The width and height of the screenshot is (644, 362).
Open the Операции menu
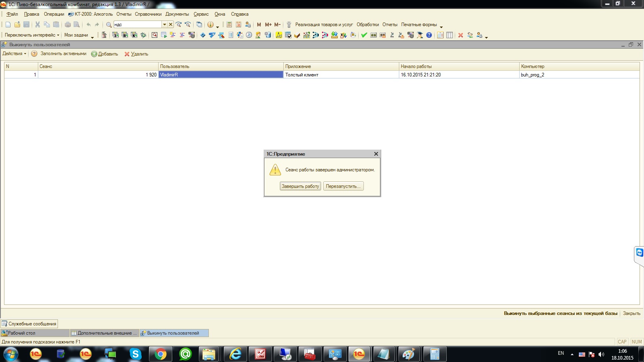tap(54, 14)
